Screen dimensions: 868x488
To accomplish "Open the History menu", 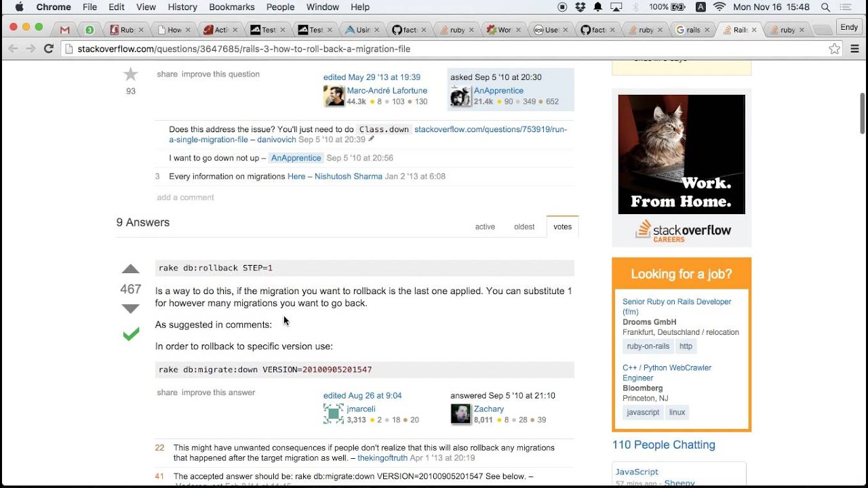I will point(182,7).
